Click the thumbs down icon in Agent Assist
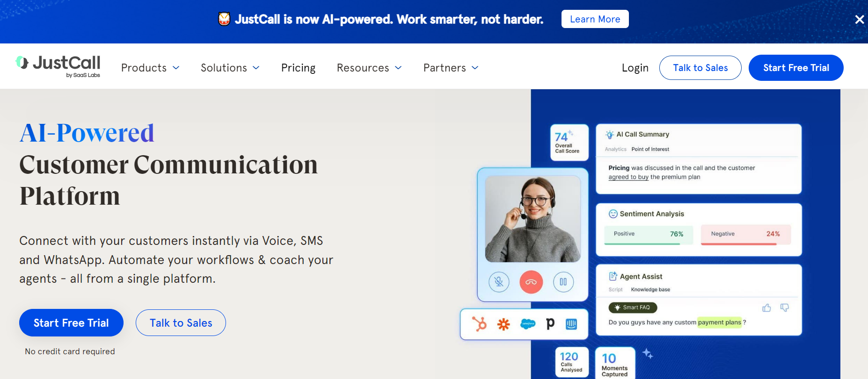 pos(785,307)
